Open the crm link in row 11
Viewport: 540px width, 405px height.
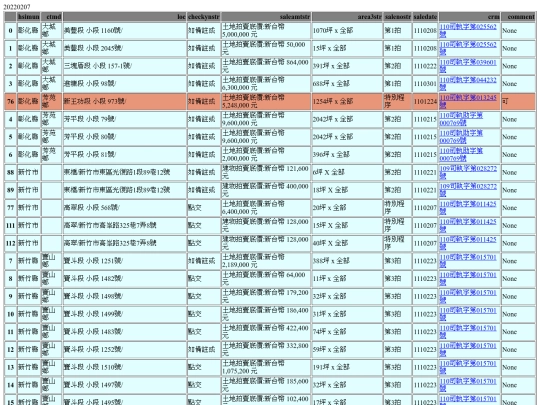[x=468, y=332]
